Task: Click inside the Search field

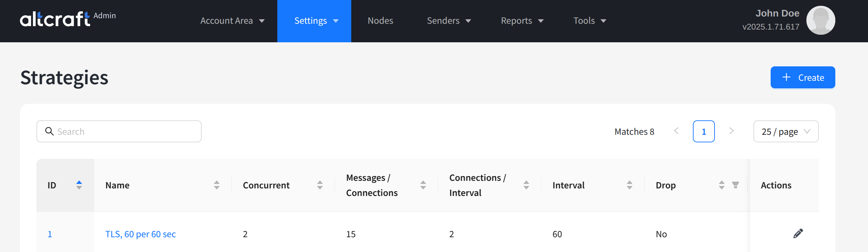Action: click(119, 131)
